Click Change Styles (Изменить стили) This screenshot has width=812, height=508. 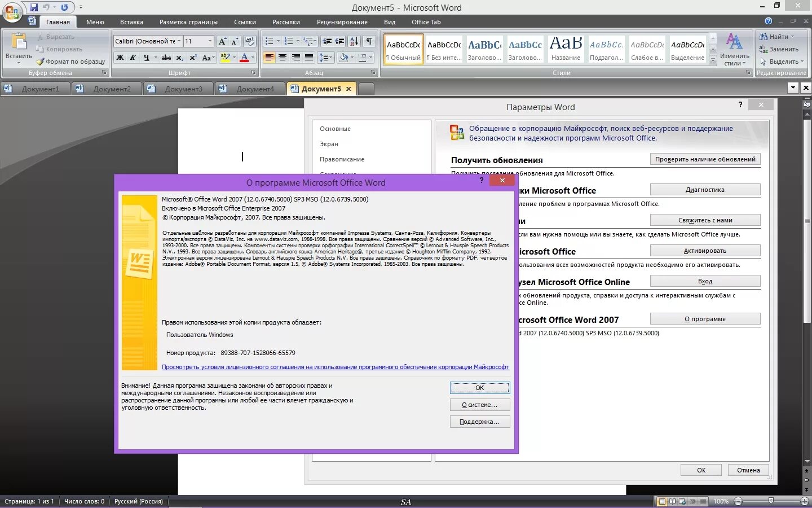[734, 50]
